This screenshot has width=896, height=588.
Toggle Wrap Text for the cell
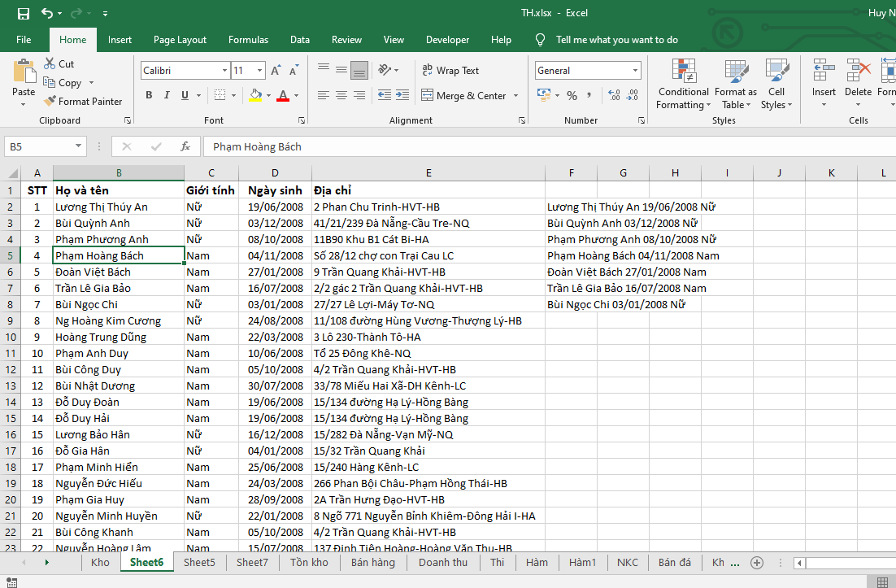[450, 71]
